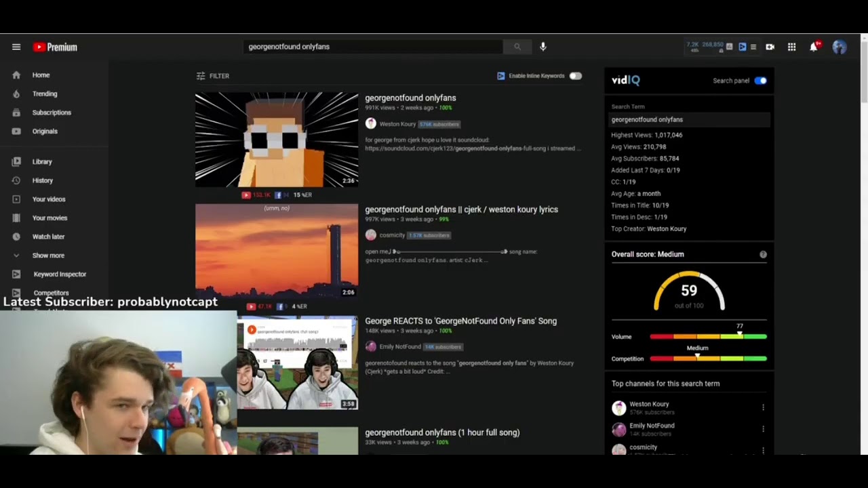
Task: Open the search FILTER options
Action: pyautogui.click(x=213, y=76)
